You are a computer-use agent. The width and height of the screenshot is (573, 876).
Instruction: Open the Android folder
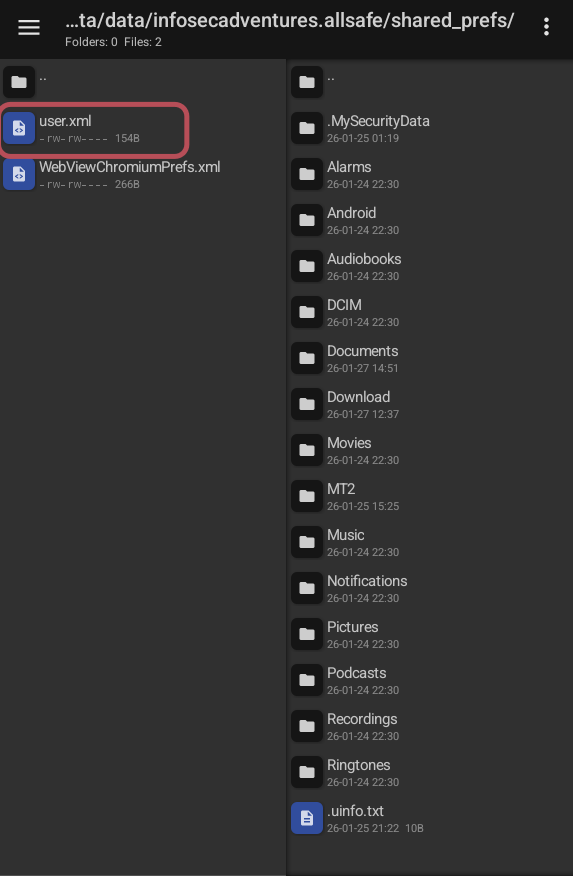tap(431, 220)
